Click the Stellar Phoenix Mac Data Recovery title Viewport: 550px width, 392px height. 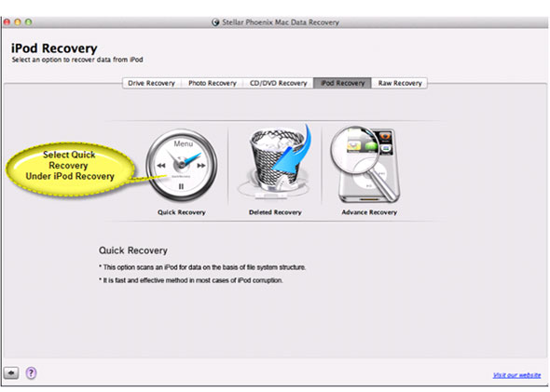[281, 22]
